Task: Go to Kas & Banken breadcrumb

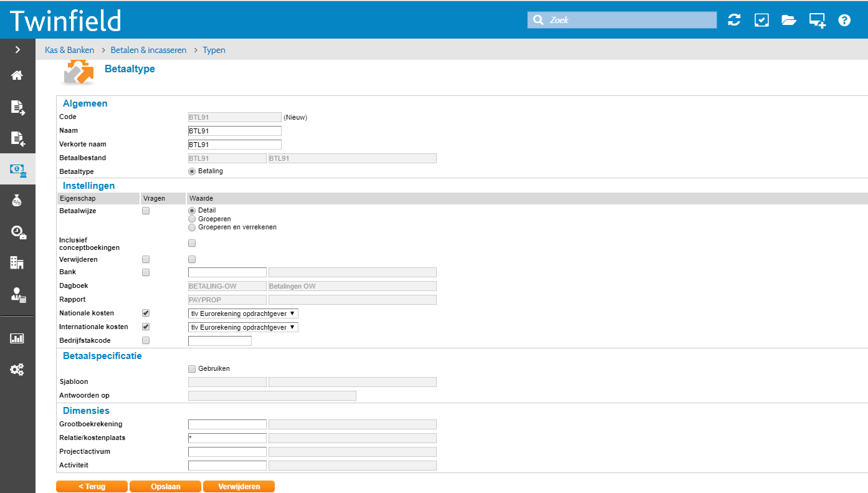Action: point(69,50)
